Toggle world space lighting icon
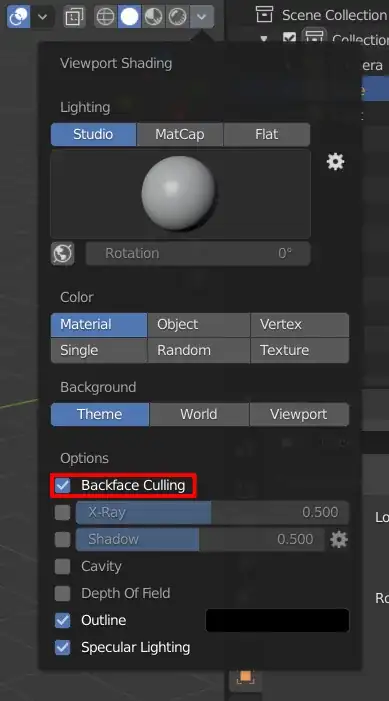The image size is (389, 701). pos(63,253)
